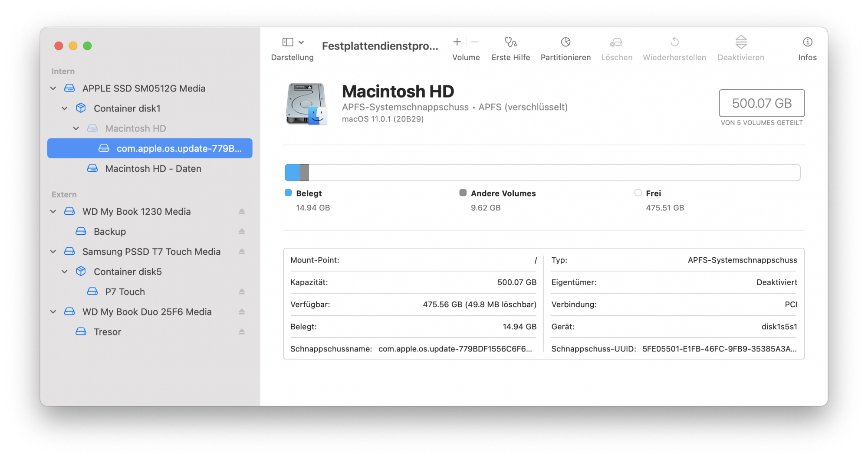
Task: Click macOS 11.0.1 (20B29) version text
Action: [x=383, y=119]
